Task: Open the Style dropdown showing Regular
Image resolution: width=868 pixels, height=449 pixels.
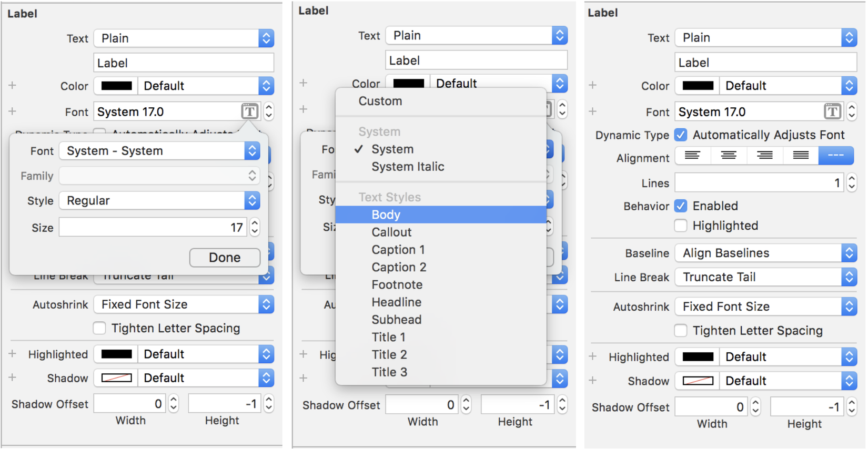Action: click(159, 201)
